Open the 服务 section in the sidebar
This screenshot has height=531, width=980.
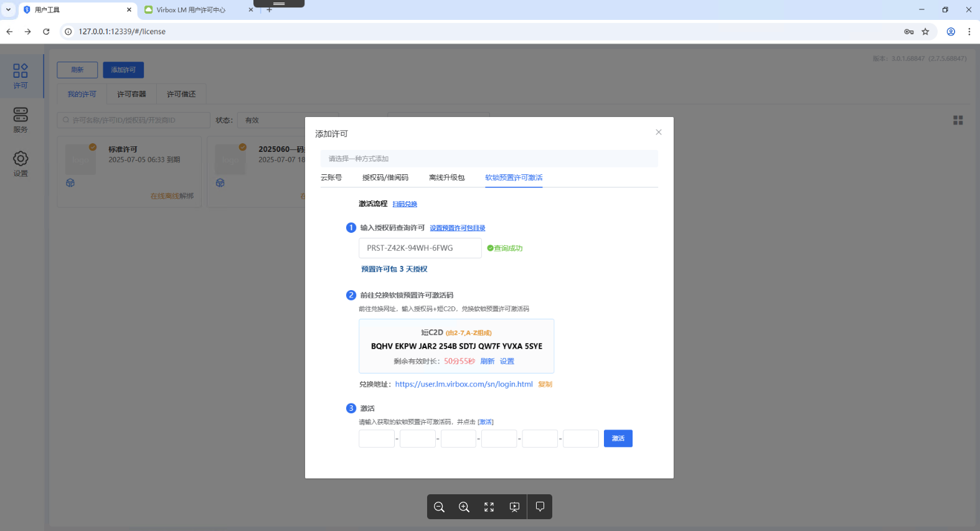pos(21,120)
